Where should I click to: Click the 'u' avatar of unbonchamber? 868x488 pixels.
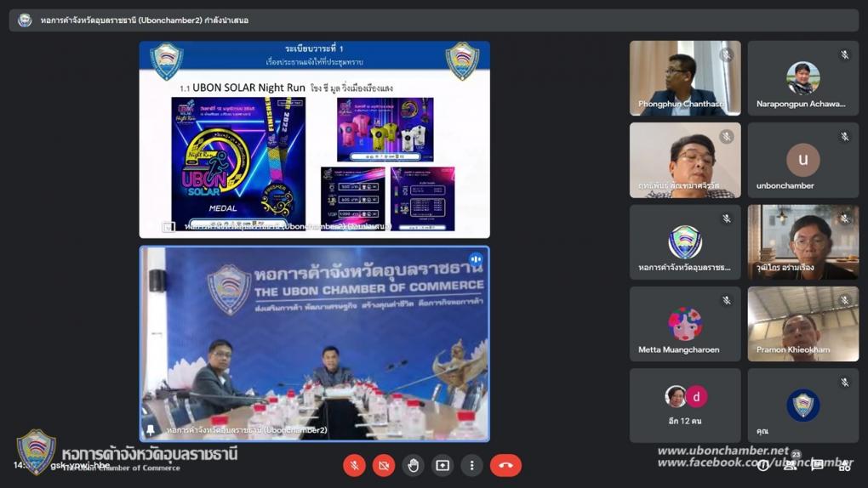pyautogui.click(x=803, y=159)
